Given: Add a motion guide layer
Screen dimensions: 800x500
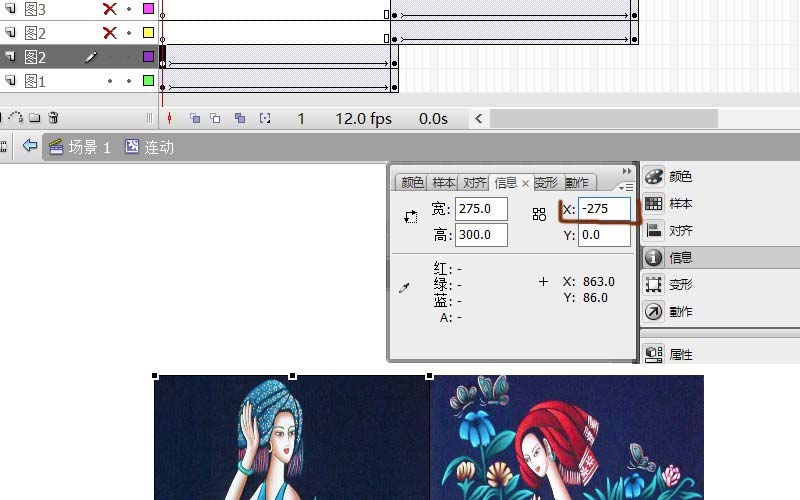Looking at the screenshot, I should click(15, 118).
